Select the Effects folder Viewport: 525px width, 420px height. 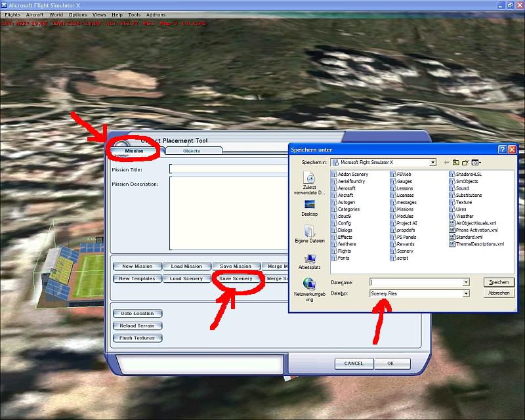point(342,237)
